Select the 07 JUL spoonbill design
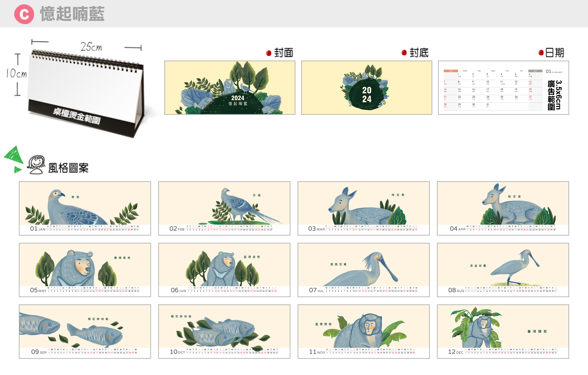Viewport: 588px width, 375px height. tap(363, 270)
